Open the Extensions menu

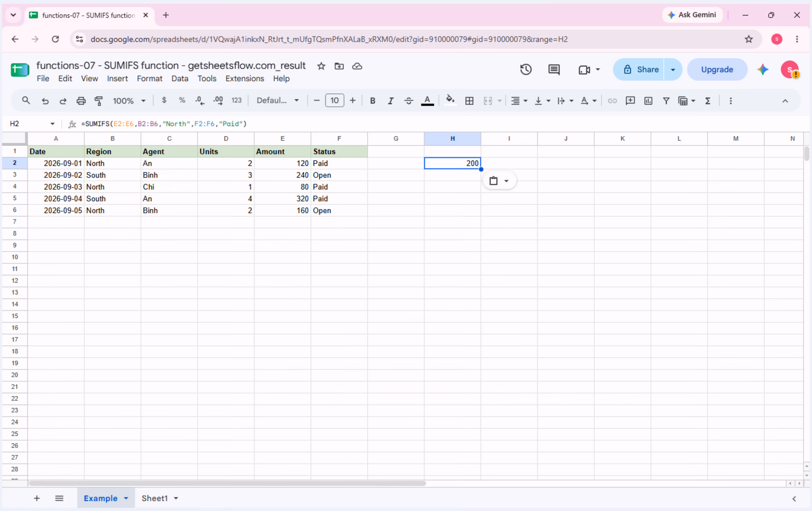click(x=245, y=79)
